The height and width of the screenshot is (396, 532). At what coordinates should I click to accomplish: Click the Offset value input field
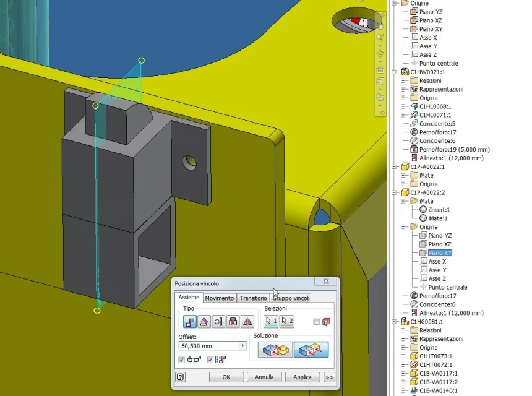point(209,346)
